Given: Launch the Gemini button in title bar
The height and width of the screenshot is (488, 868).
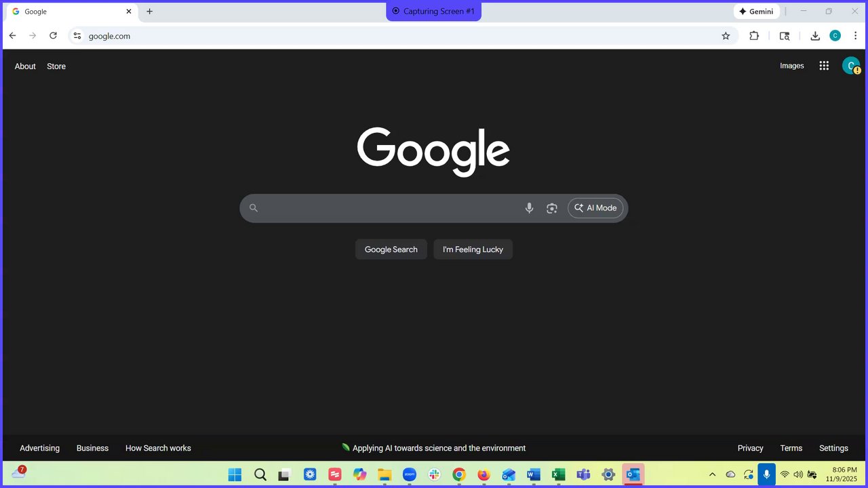Looking at the screenshot, I should 756,12.
